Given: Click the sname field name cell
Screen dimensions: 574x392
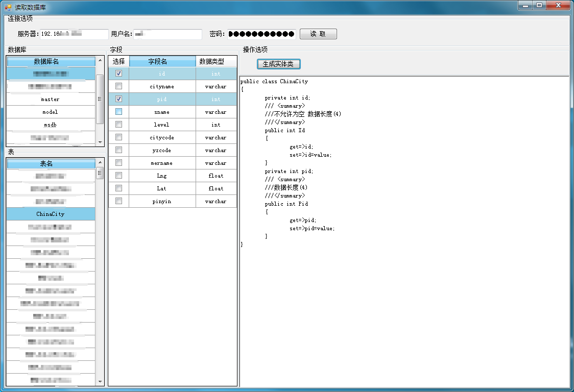Looking at the screenshot, I should point(162,112).
